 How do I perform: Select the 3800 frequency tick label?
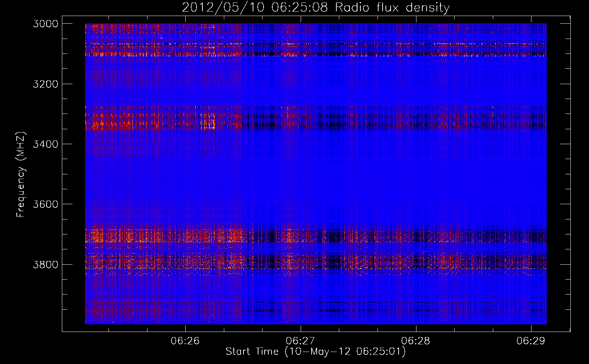coord(46,264)
